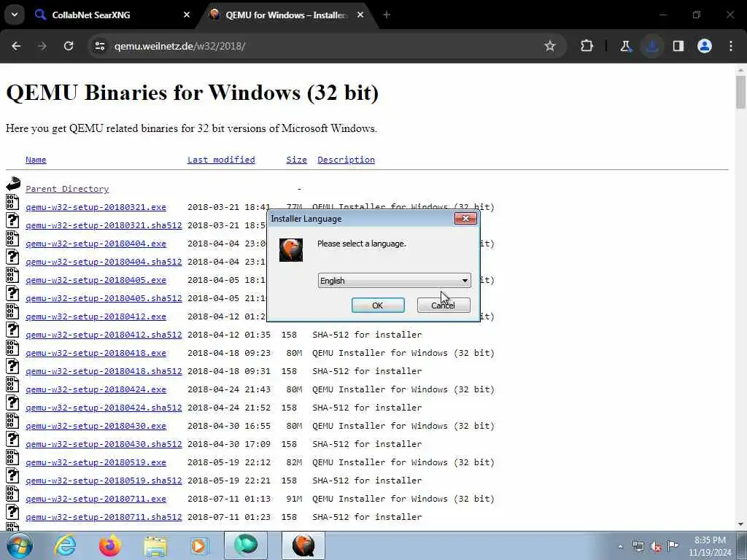Launch Internet Explorer from taskbar
This screenshot has width=747, height=560.
coord(65,545)
